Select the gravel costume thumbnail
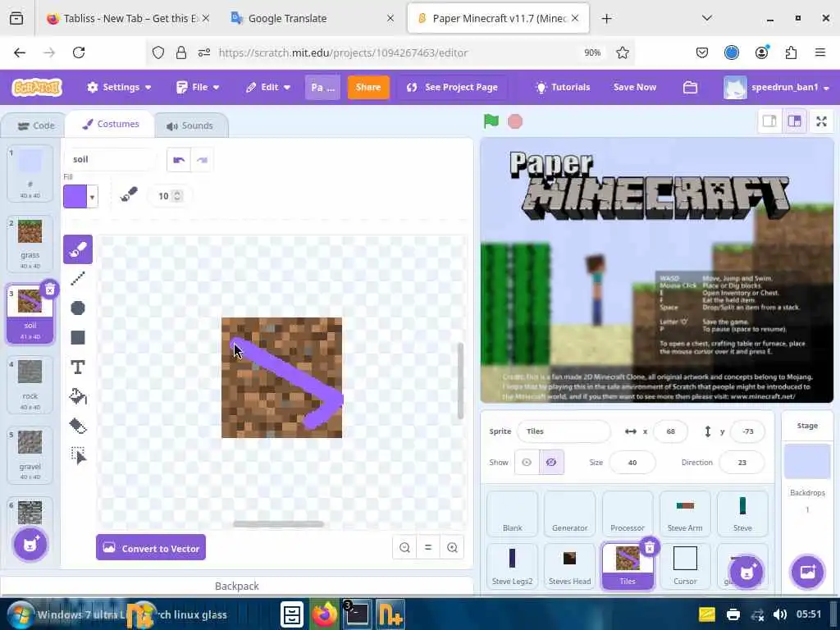The width and height of the screenshot is (840, 630). (x=30, y=456)
